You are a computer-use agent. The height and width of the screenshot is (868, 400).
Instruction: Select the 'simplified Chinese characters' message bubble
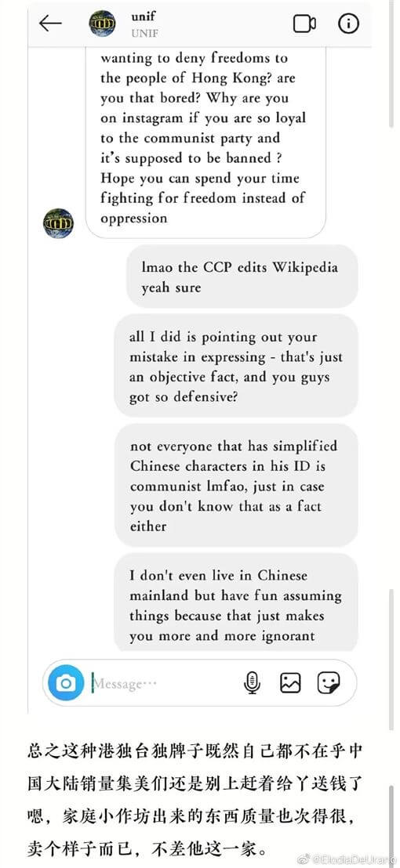[236, 486]
